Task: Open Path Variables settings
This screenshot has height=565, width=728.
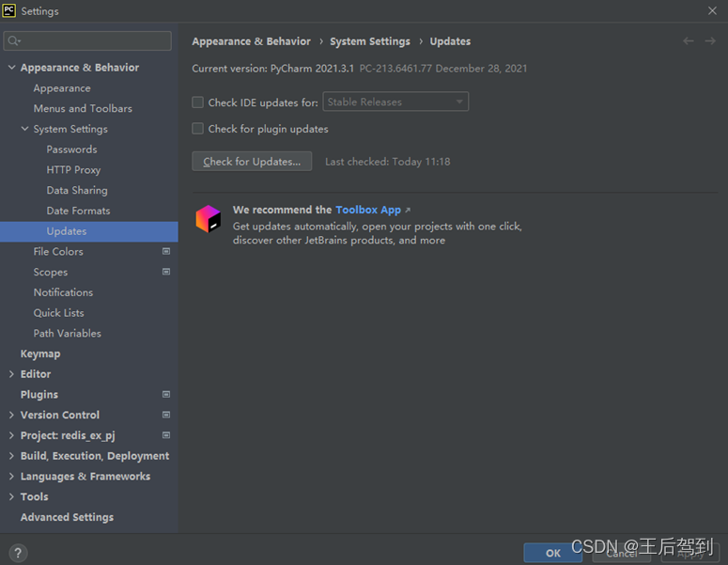Action: click(67, 333)
